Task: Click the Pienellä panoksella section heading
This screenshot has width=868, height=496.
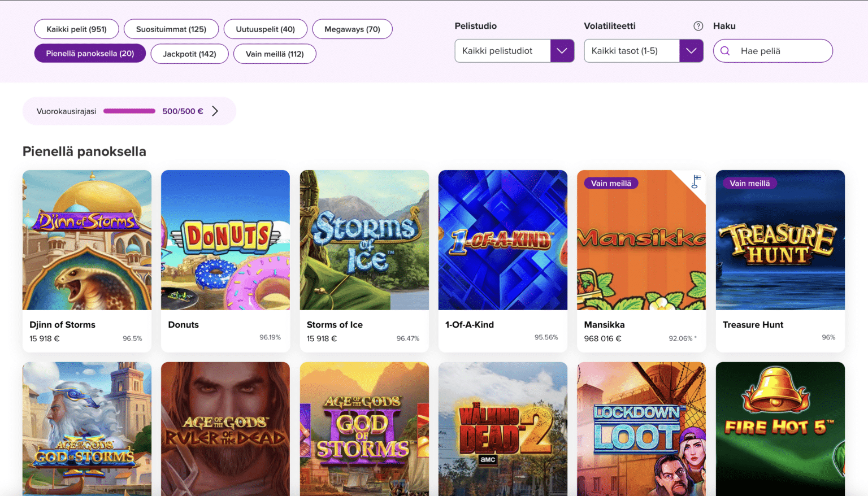Action: 84,151
